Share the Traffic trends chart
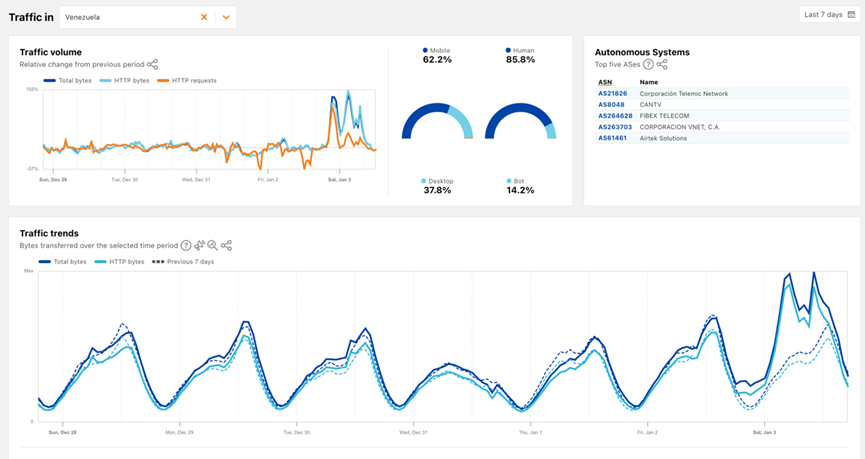Screen dimensions: 865x459 click(226, 245)
